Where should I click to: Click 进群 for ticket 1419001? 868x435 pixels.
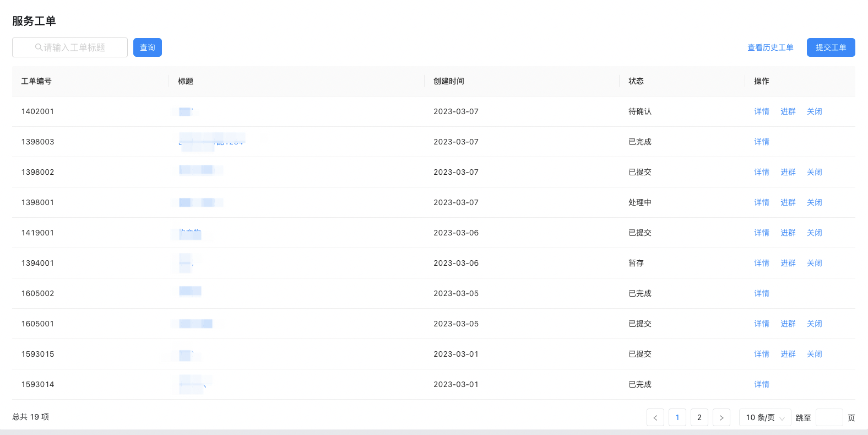click(x=788, y=233)
